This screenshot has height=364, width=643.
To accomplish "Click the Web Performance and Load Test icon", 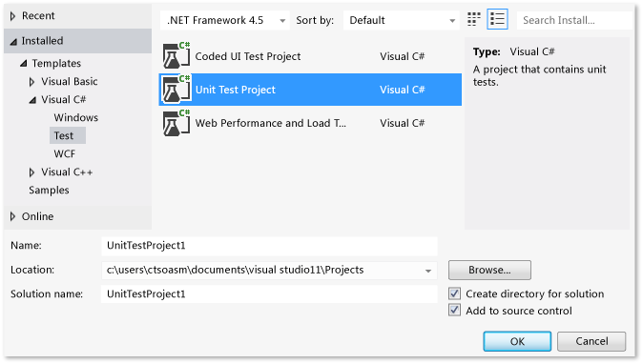I will coord(176,123).
